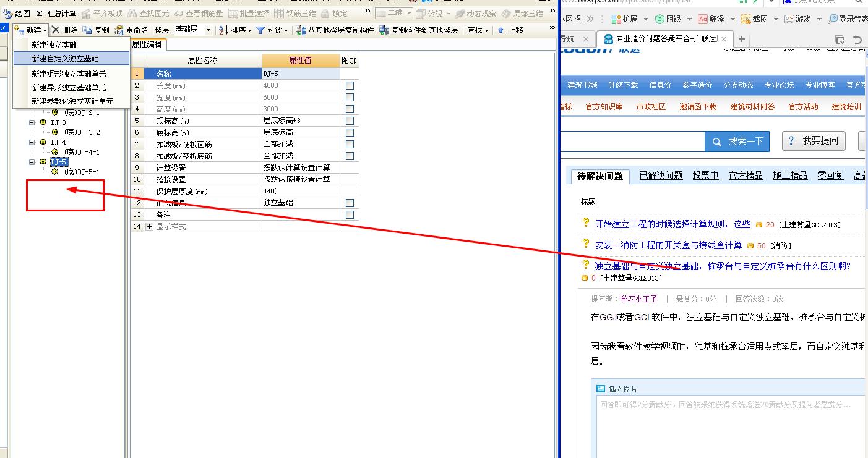The image size is (868, 458).
Task: Toggle 附加 checkbox for 扣减板/筏板底筋 row
Action: point(350,156)
